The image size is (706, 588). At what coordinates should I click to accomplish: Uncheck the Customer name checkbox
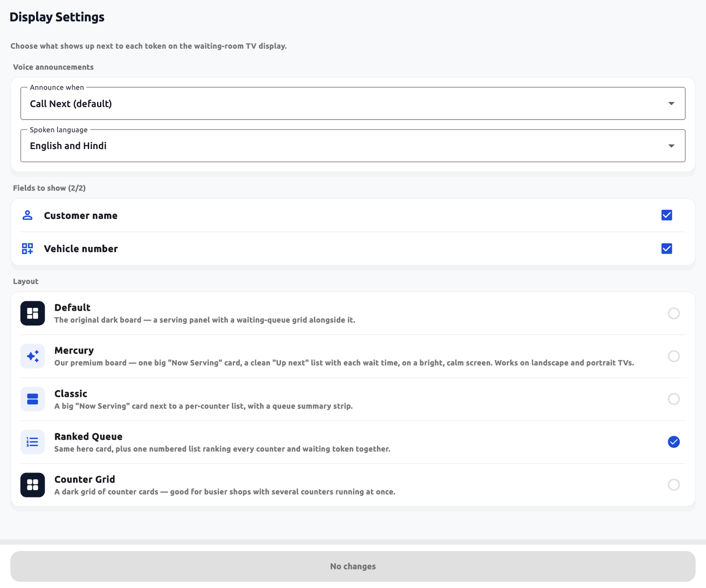(x=667, y=215)
